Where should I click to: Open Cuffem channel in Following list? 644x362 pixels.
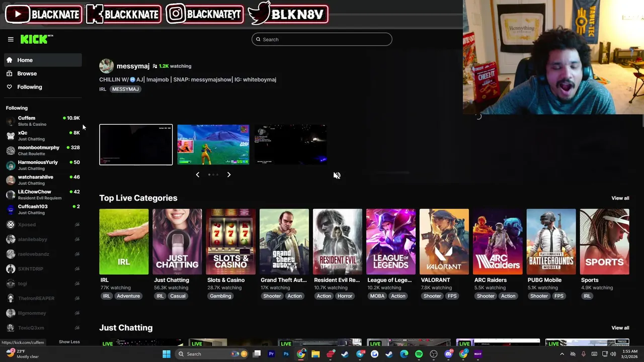(43, 121)
